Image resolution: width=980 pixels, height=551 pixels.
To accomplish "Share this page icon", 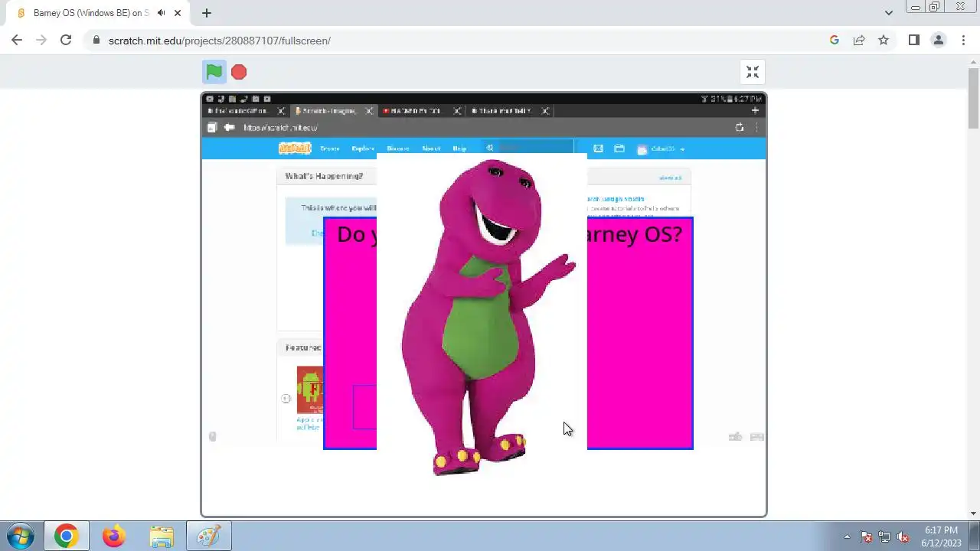I will pyautogui.click(x=859, y=41).
